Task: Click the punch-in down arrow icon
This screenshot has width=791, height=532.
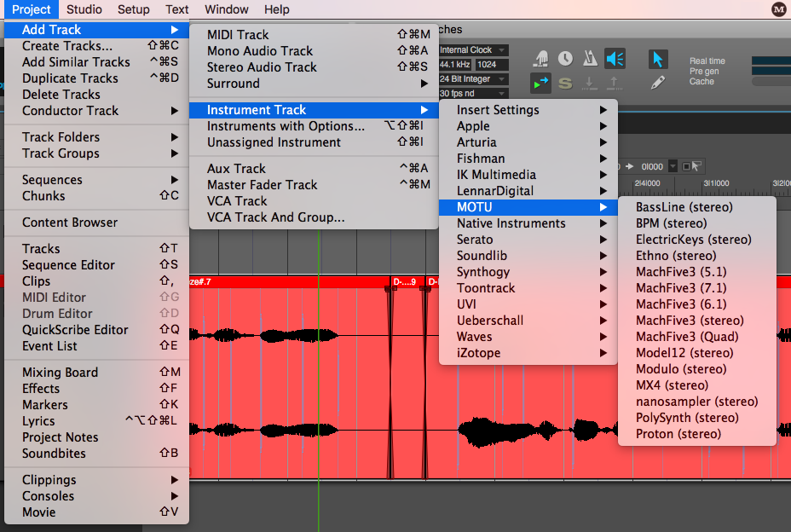Action: click(589, 83)
